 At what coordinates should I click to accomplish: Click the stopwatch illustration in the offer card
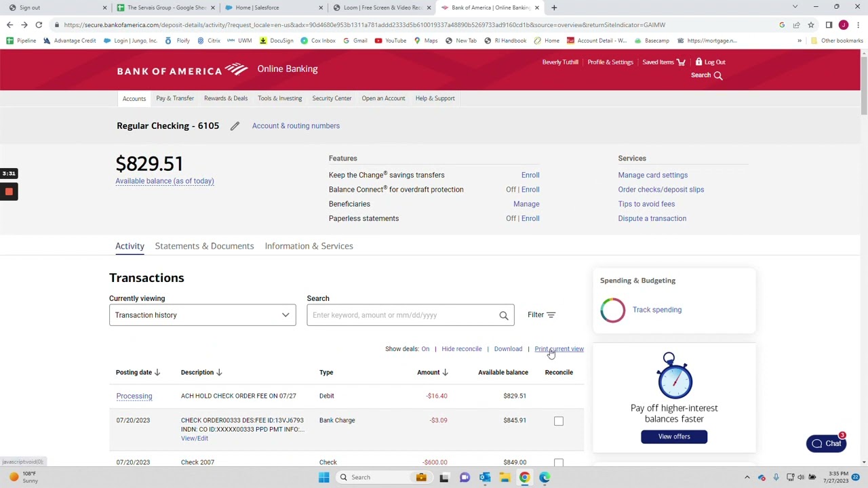point(674,375)
